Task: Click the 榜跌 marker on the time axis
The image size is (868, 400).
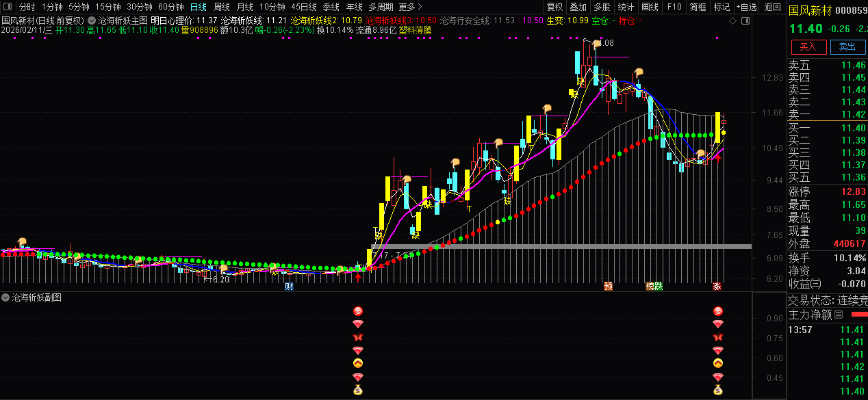Action: coord(654,286)
